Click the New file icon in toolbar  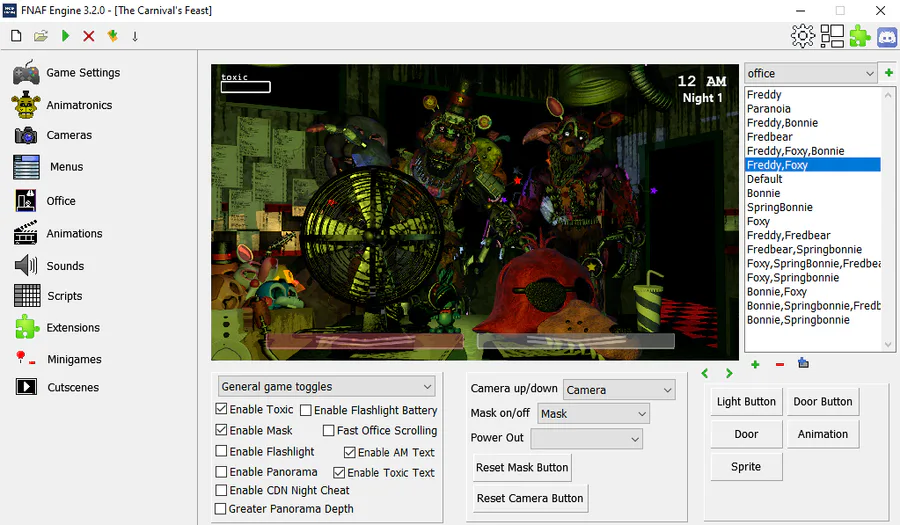click(16, 36)
